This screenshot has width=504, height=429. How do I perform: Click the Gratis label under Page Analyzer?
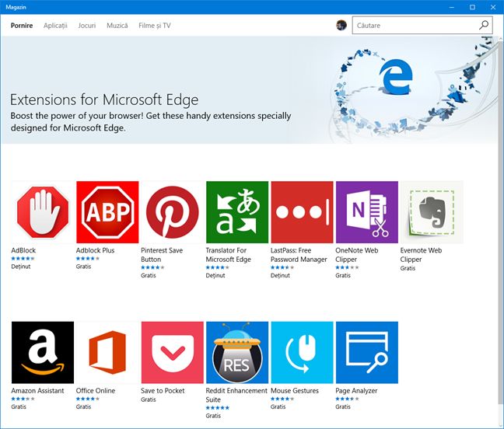(x=343, y=406)
